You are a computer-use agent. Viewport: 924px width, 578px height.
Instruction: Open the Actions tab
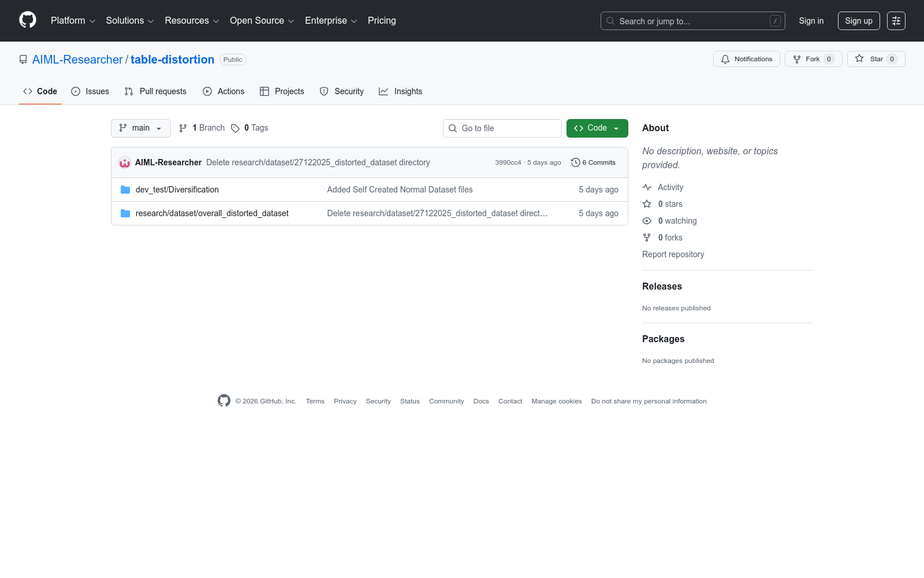(223, 91)
